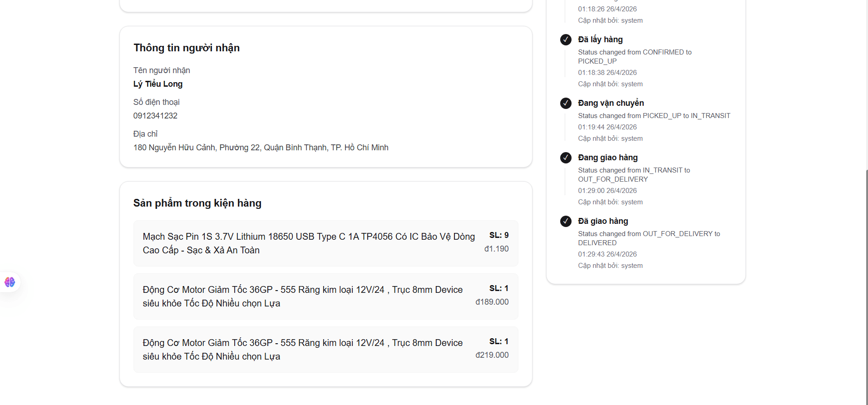
Task: Select the address 180 Nguyễn Hữu Cảnh
Action: point(261,148)
